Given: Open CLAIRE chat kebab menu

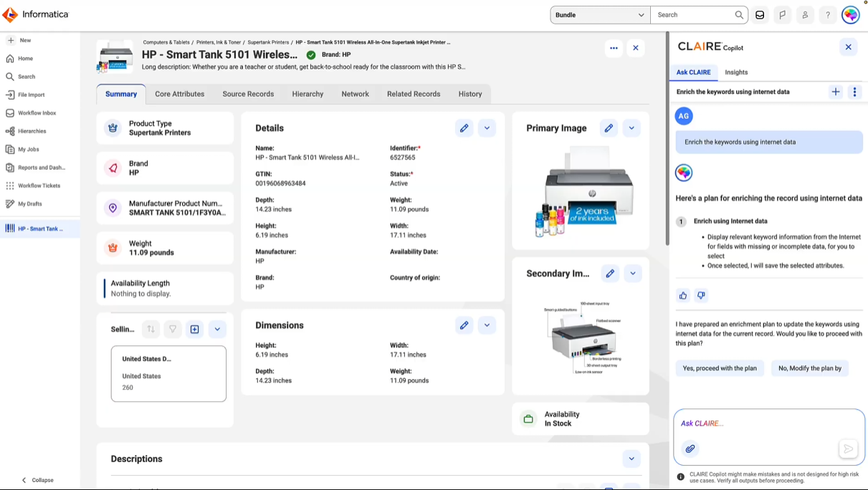Looking at the screenshot, I should tap(854, 92).
